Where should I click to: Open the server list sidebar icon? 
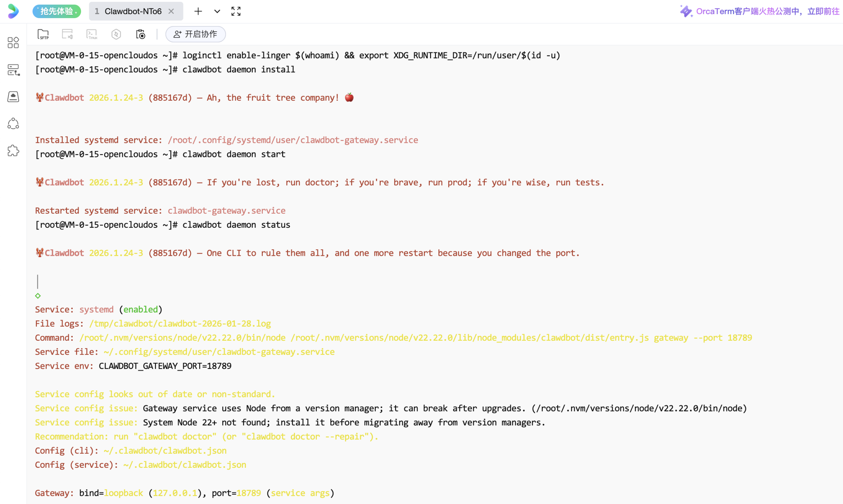pos(13,69)
